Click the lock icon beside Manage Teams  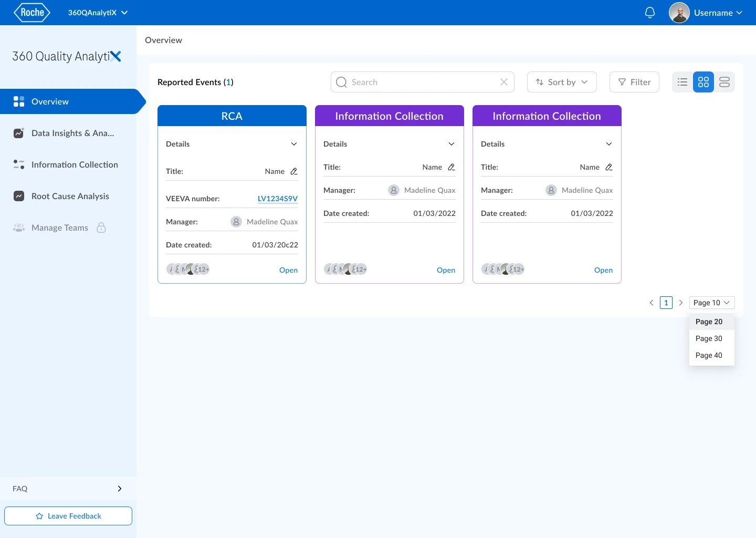(x=101, y=227)
